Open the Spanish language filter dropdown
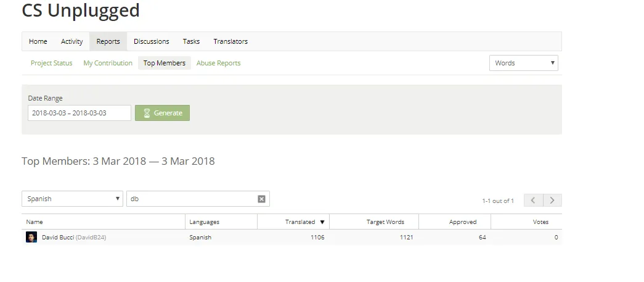644x282 pixels. 72,199
